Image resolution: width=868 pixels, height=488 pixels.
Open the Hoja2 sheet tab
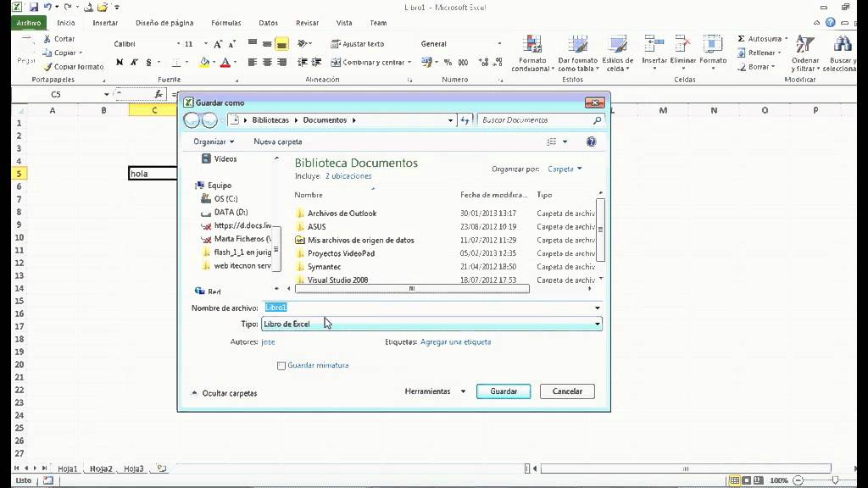[101, 469]
